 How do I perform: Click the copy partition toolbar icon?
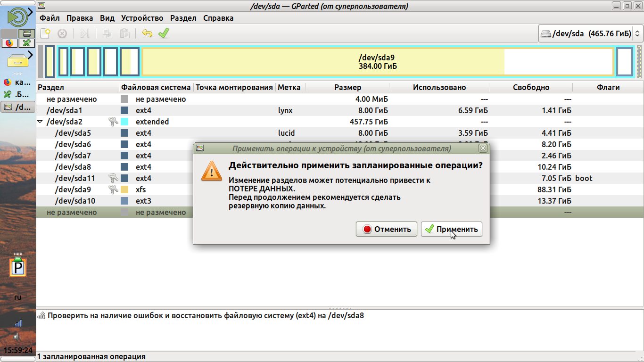tap(107, 33)
